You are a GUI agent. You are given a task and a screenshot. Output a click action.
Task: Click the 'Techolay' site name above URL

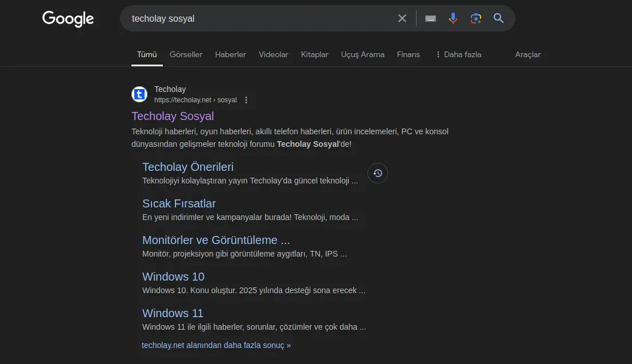coord(170,89)
